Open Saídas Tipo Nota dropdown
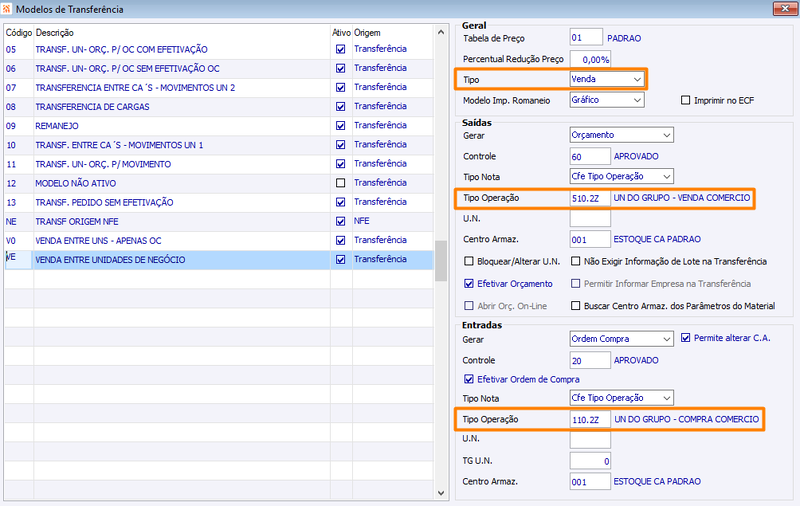 pyautogui.click(x=621, y=176)
